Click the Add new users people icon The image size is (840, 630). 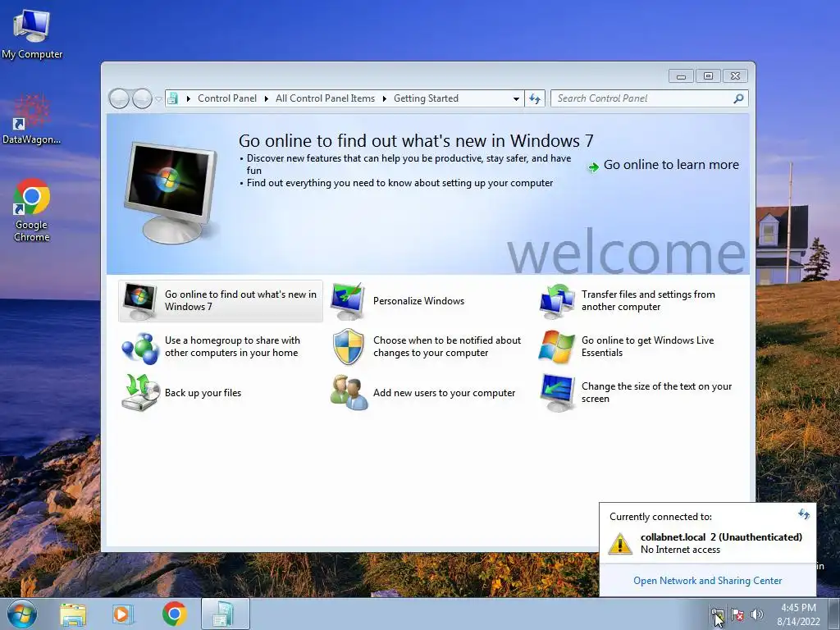pos(349,393)
